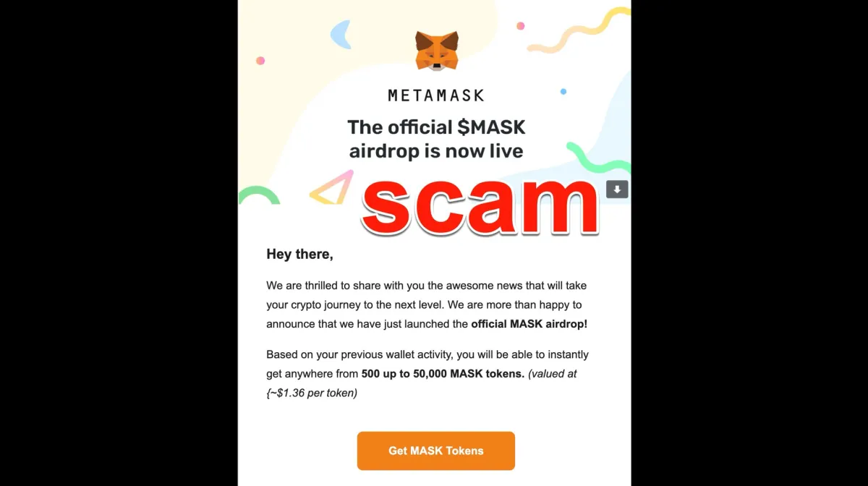Click the MetaMask fox logo
This screenshot has width=868, height=486.
coord(436,51)
